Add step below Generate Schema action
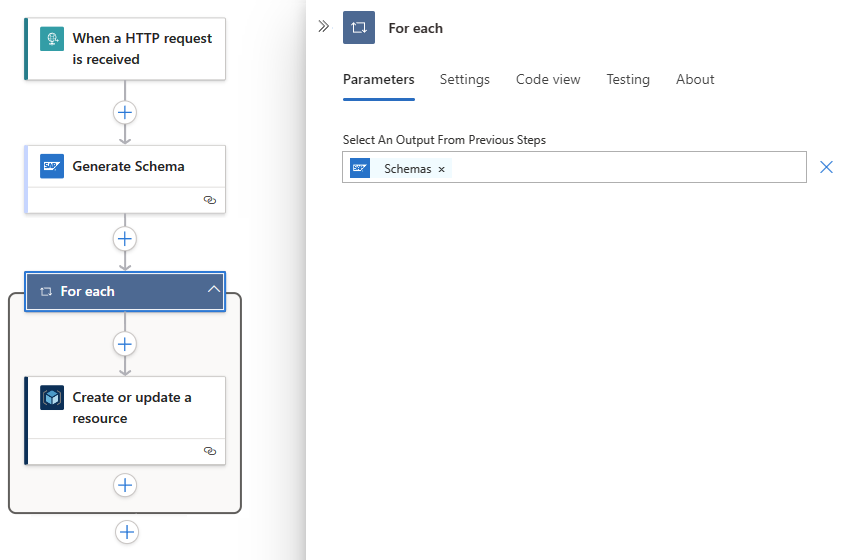The image size is (850, 560). (125, 239)
